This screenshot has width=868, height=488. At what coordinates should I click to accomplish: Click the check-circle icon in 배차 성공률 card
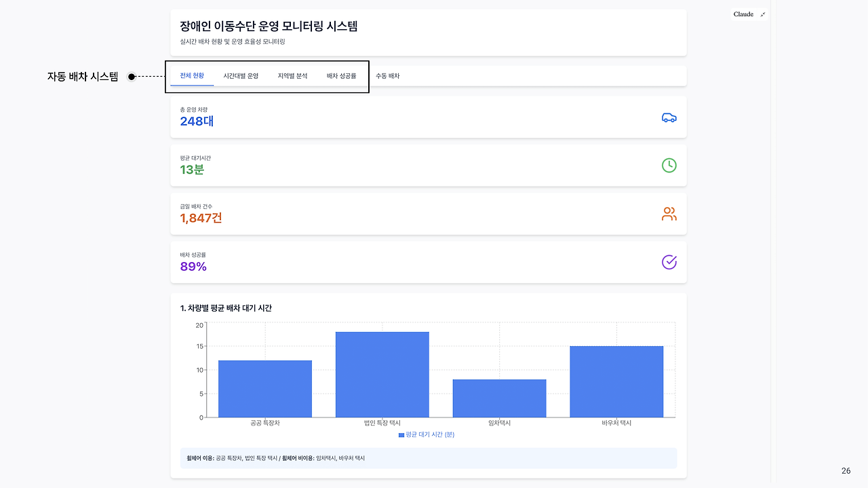click(669, 262)
